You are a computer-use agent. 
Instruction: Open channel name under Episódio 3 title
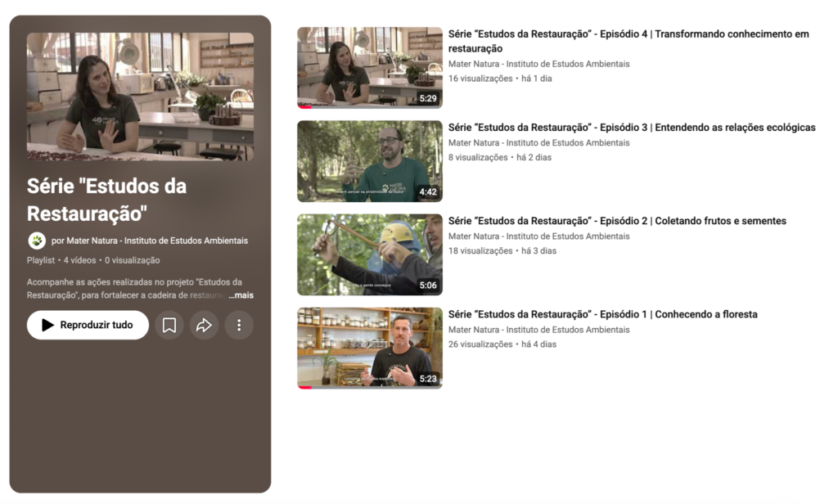pos(538,143)
